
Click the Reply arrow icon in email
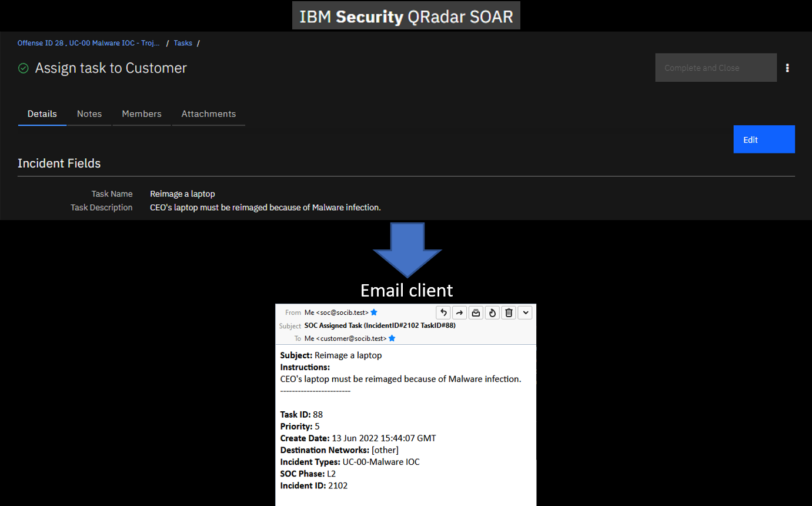pos(444,312)
